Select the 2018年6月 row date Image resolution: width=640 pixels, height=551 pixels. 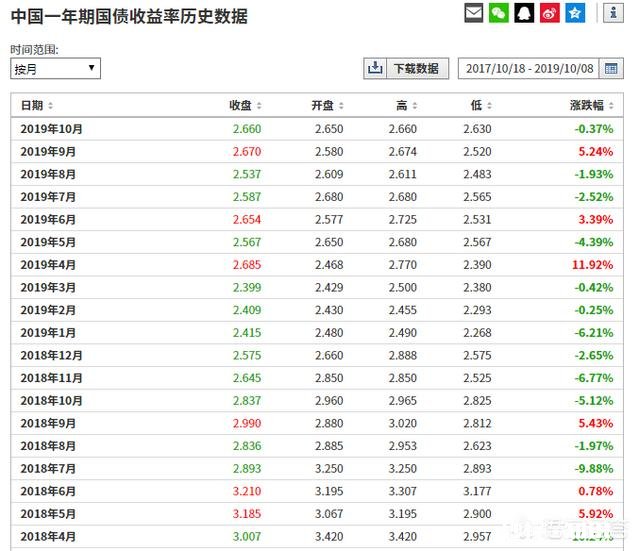pyautogui.click(x=48, y=491)
